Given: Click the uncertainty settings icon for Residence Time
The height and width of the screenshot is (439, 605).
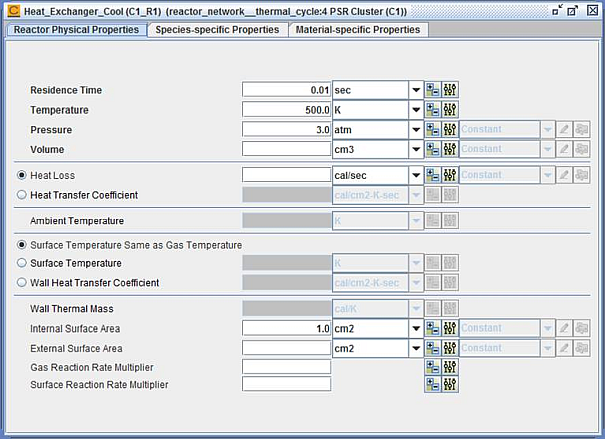Looking at the screenshot, I should click(450, 90).
